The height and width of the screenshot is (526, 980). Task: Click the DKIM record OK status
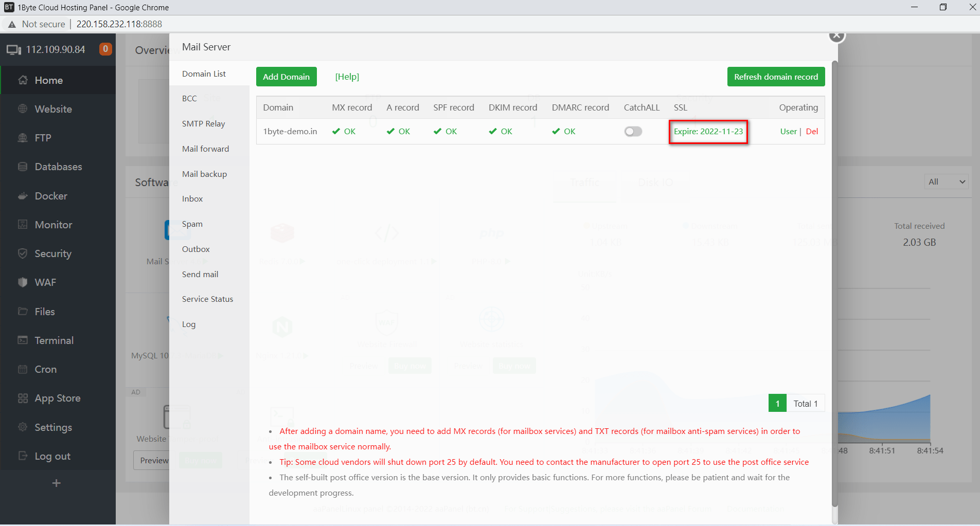click(501, 132)
